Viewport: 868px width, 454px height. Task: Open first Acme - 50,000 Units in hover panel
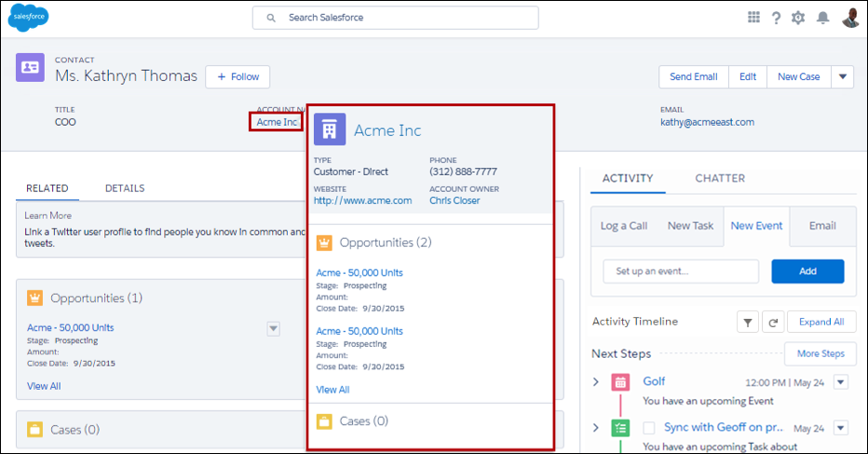(359, 273)
